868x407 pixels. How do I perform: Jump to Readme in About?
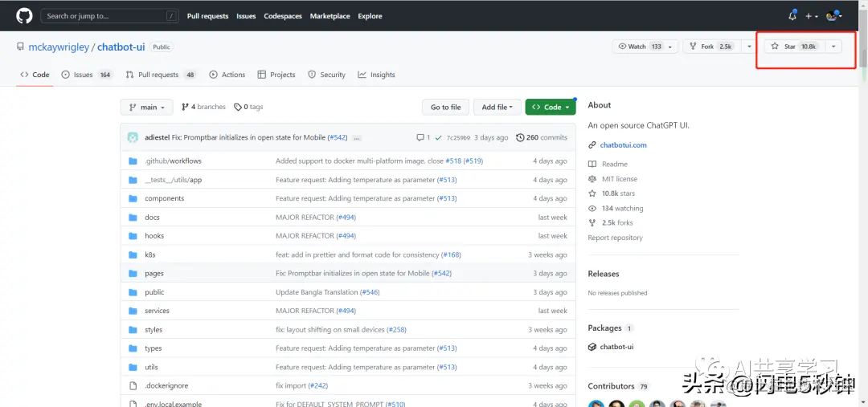tap(608, 165)
